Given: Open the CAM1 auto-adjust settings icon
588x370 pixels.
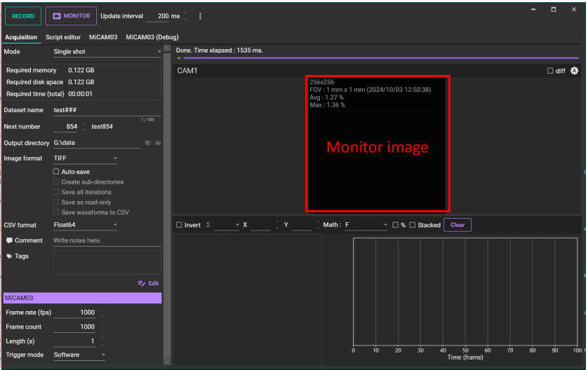Looking at the screenshot, I should point(574,70).
